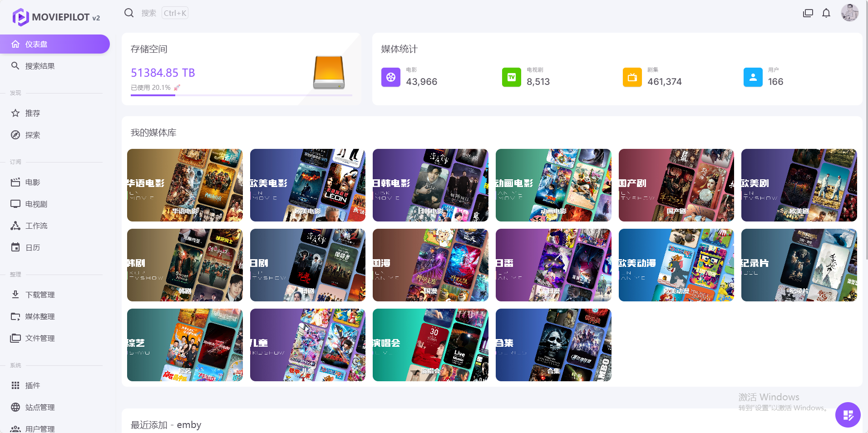Click the blue user statistics icon
868x433 pixels.
pos(753,77)
